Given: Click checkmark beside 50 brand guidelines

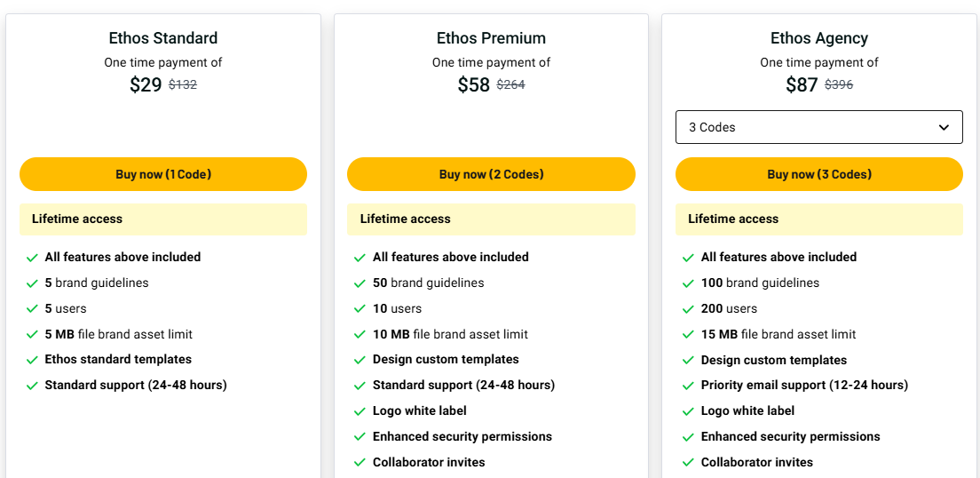Looking at the screenshot, I should [x=360, y=283].
